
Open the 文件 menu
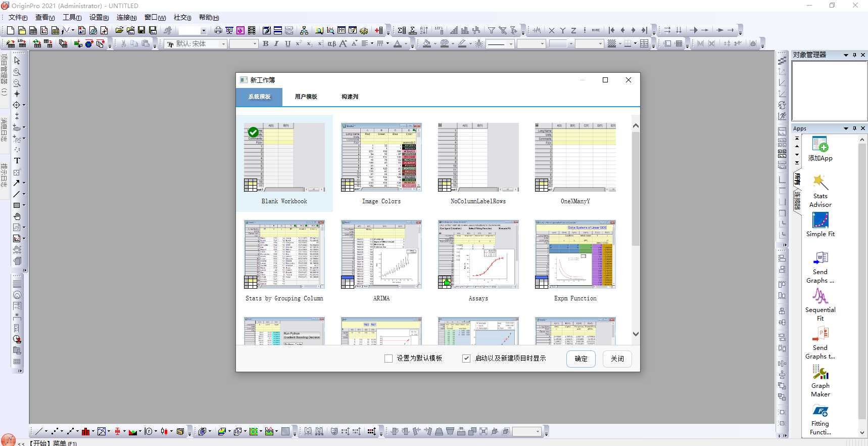[18, 18]
